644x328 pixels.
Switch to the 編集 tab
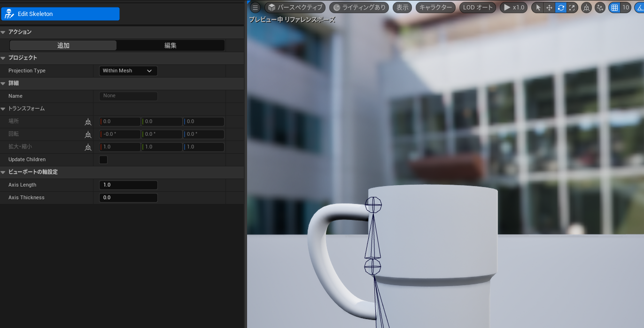tap(171, 45)
